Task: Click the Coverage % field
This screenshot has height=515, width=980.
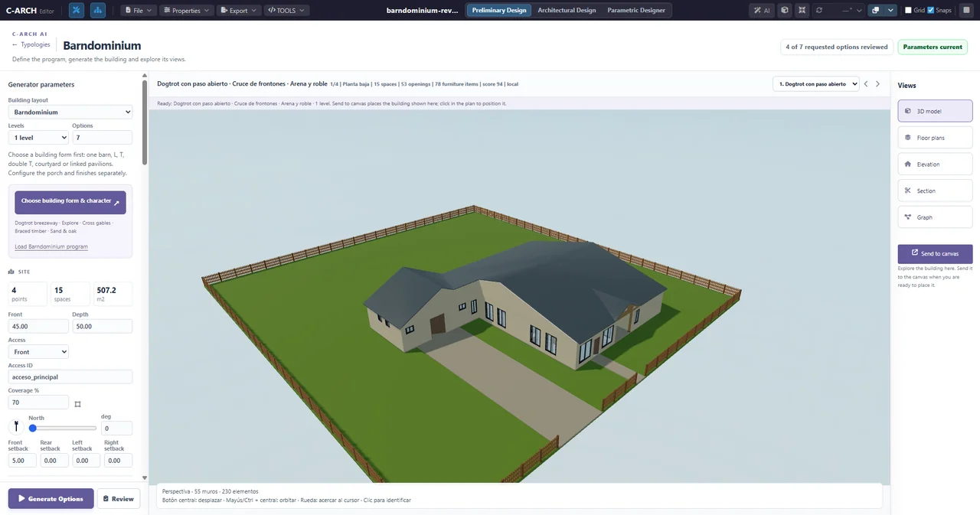Action: tap(38, 403)
